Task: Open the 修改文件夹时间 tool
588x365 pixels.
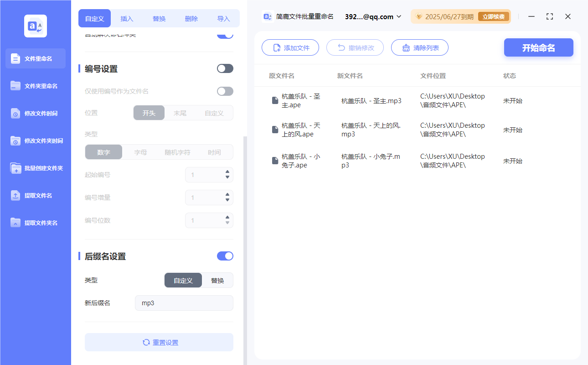Action: (35, 141)
